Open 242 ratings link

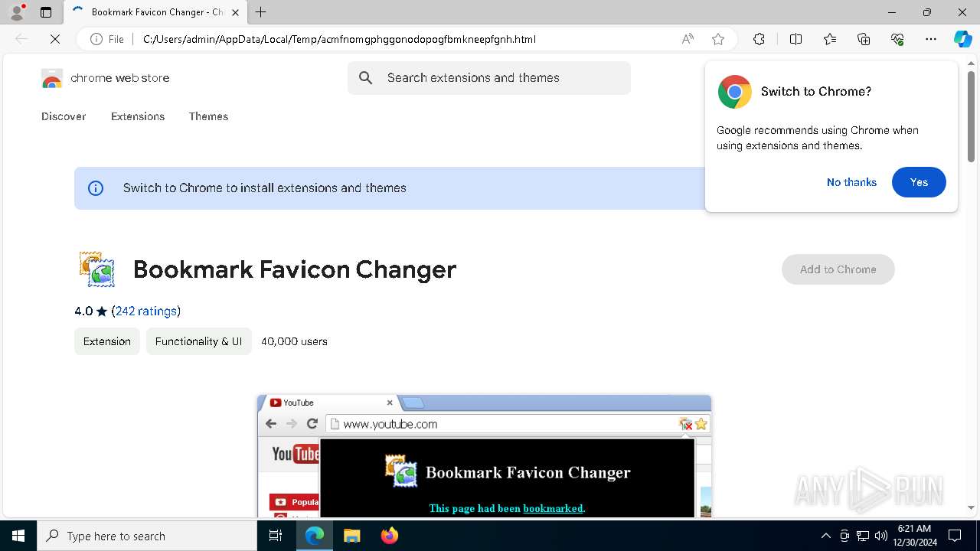point(146,311)
